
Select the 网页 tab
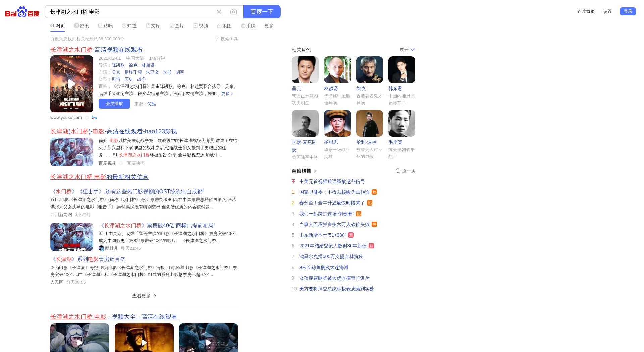click(58, 26)
